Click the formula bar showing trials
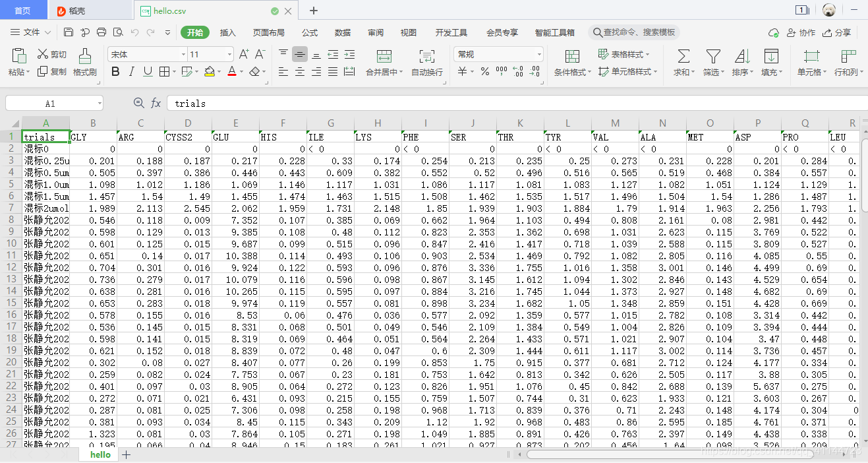868x463 pixels. click(517, 103)
